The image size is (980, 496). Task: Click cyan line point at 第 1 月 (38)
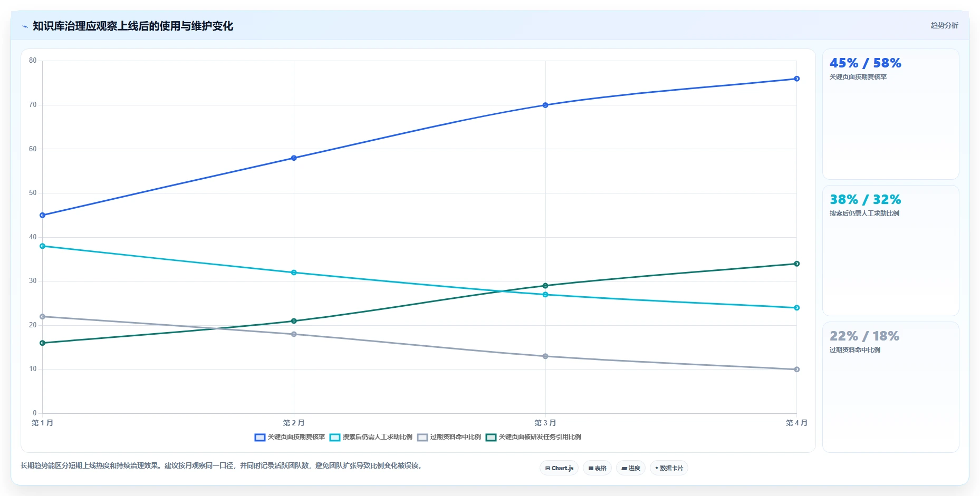point(43,246)
